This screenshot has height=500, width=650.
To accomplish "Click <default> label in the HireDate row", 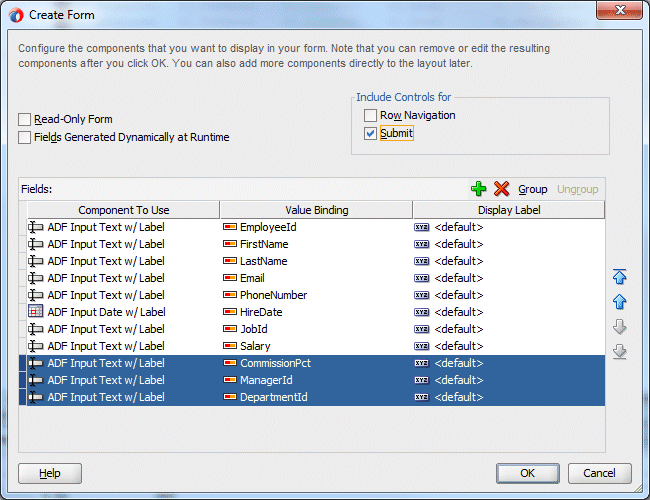I will [459, 312].
